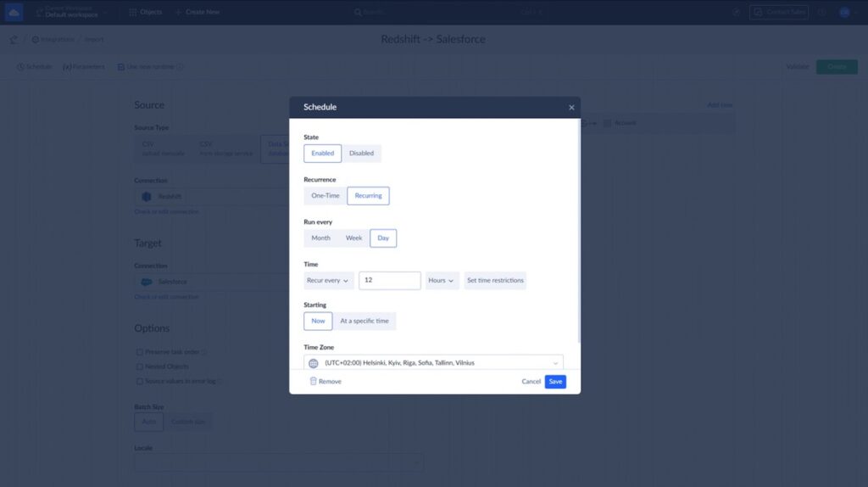Select At a specific time option
The image size is (868, 487).
pos(364,322)
